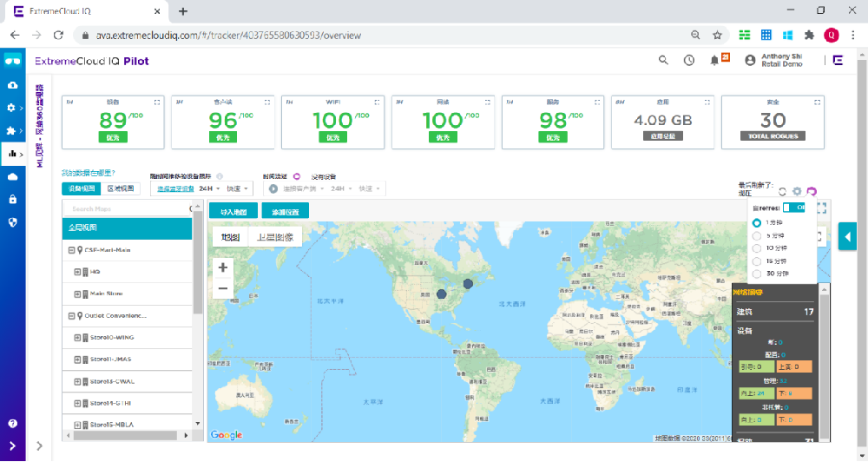Viewport: 868px width, 462px height.
Task: Expand the Store11-JMAS tree node
Action: click(77, 360)
